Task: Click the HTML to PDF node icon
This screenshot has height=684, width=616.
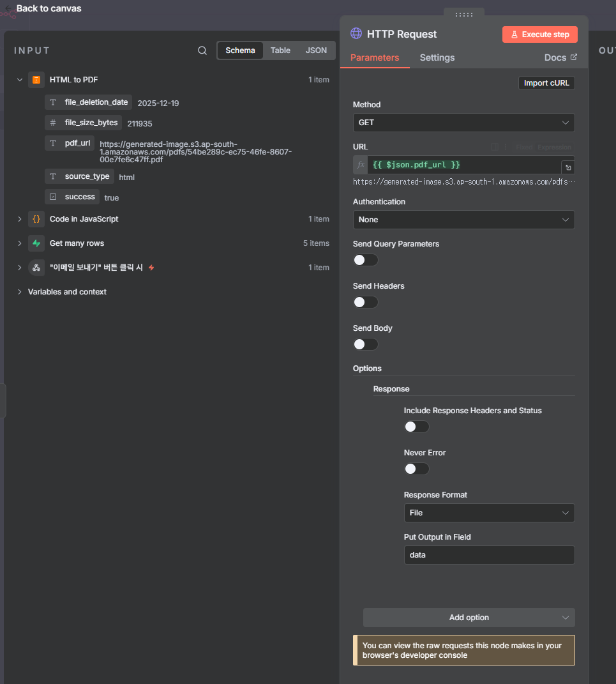Action: (x=36, y=80)
